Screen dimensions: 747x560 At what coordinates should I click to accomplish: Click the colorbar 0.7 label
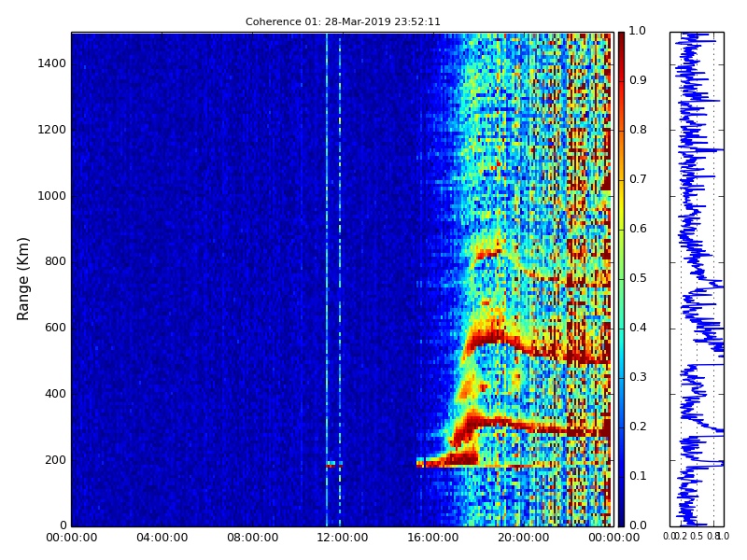(x=638, y=179)
